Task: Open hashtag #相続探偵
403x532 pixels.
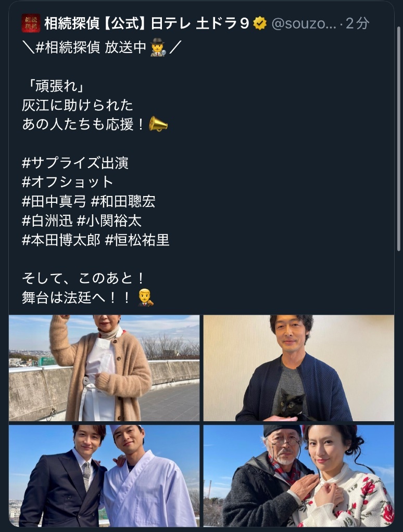Action: tap(67, 47)
